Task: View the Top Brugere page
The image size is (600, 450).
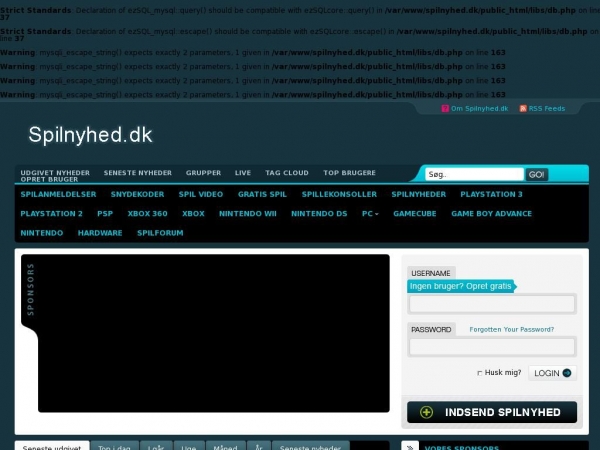Action: pos(349,173)
